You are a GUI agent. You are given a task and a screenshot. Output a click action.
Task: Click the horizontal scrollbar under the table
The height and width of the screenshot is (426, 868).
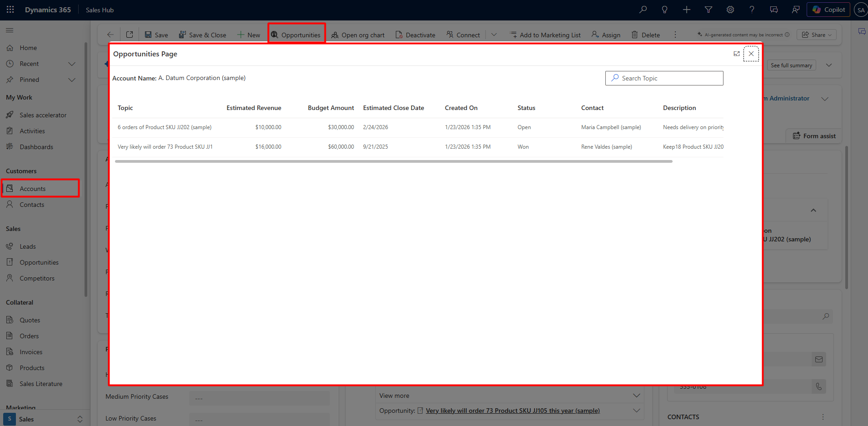pos(393,161)
